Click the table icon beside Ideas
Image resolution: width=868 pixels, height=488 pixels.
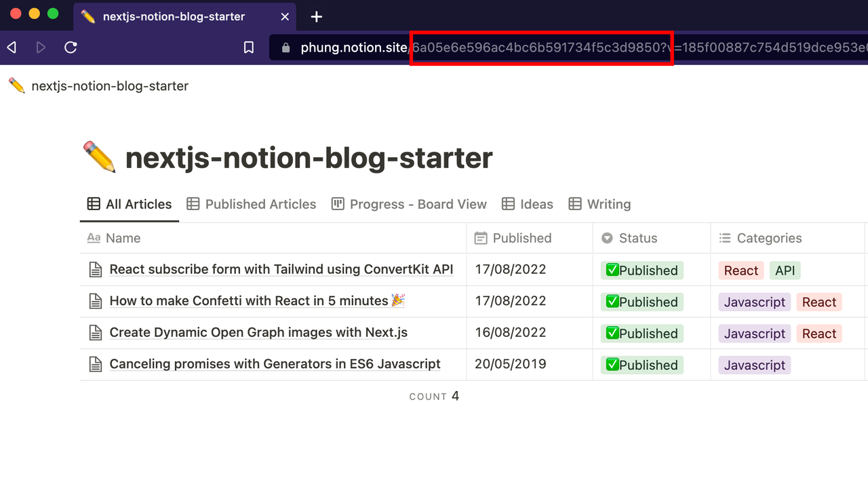pos(508,204)
